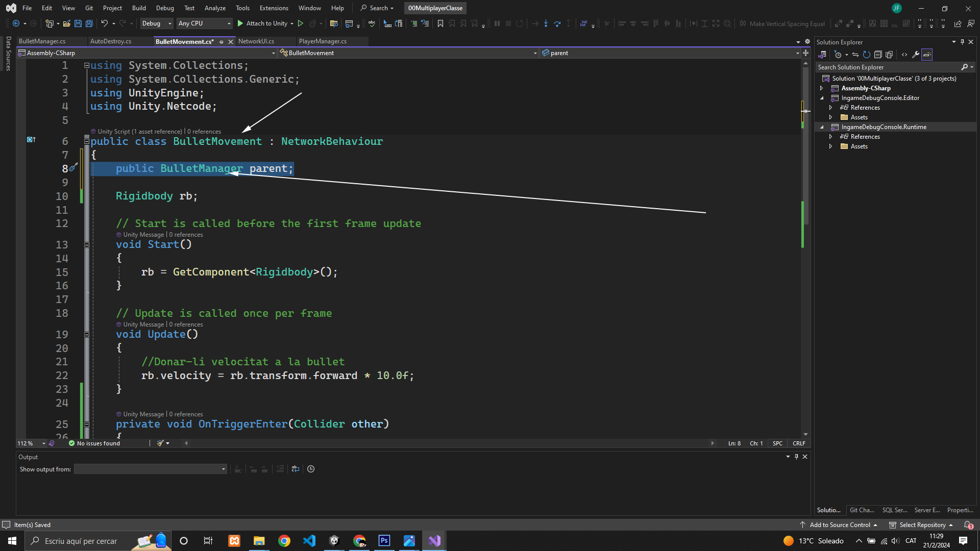The height and width of the screenshot is (551, 980).
Task: Open the Extensions menu
Action: pyautogui.click(x=274, y=8)
